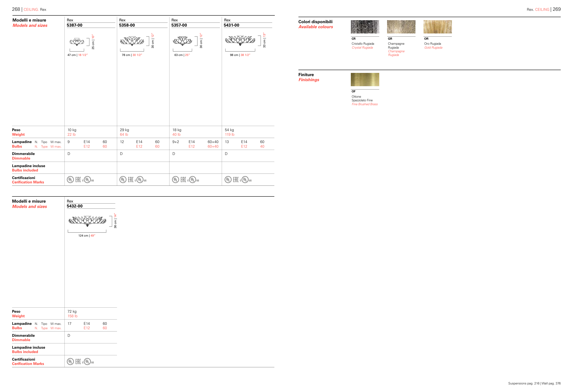Click the UL mark under model 5431-00
Viewport: 573px width, 392px height.
click(x=228, y=180)
